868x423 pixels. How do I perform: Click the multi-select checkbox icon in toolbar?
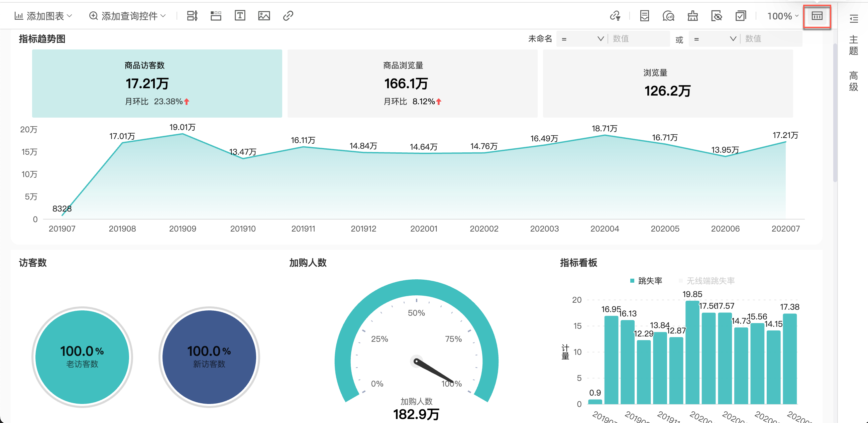click(740, 15)
